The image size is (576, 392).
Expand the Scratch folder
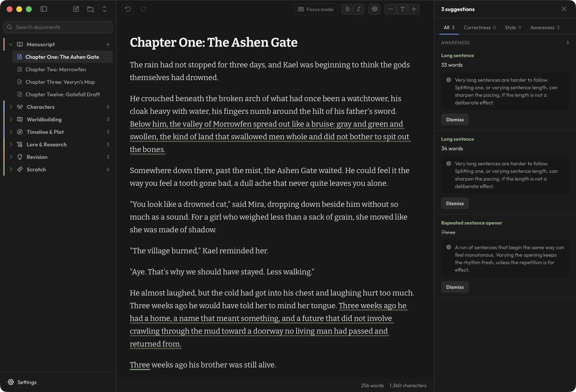[11, 169]
